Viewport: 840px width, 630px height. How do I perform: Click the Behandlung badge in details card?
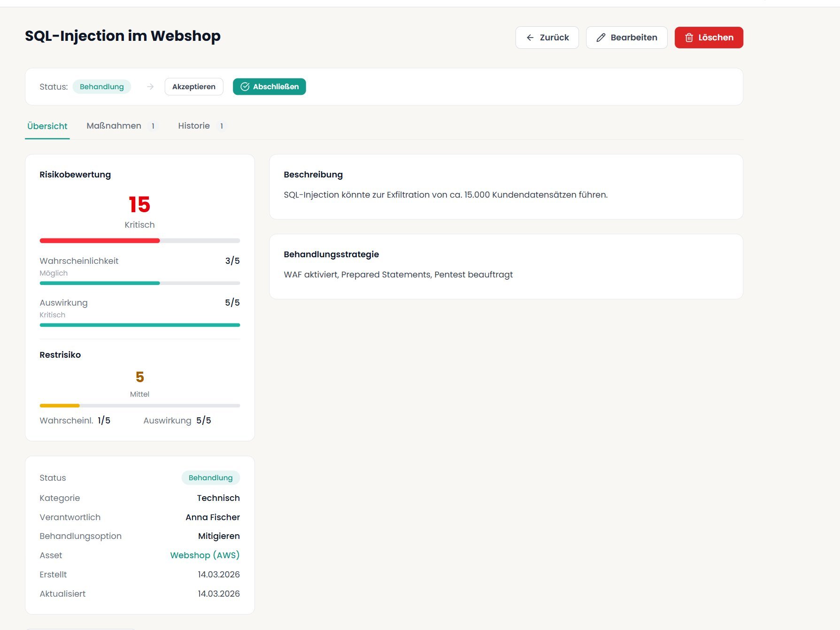click(x=210, y=478)
